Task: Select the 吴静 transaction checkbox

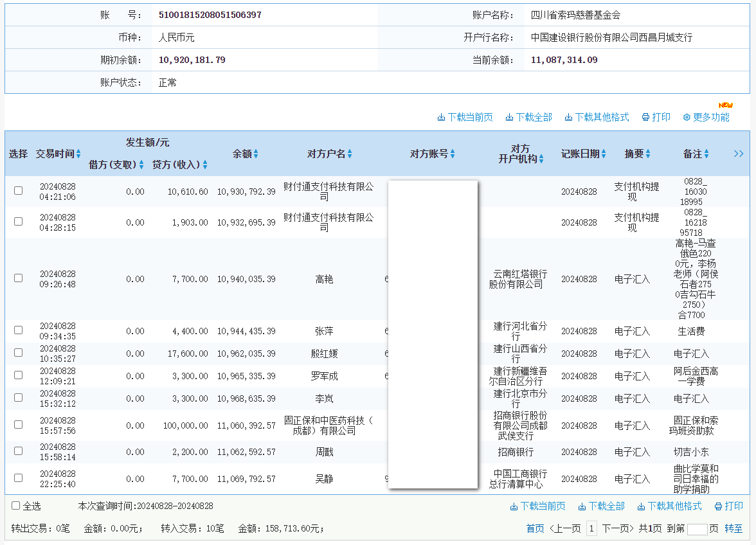Action: tap(18, 478)
